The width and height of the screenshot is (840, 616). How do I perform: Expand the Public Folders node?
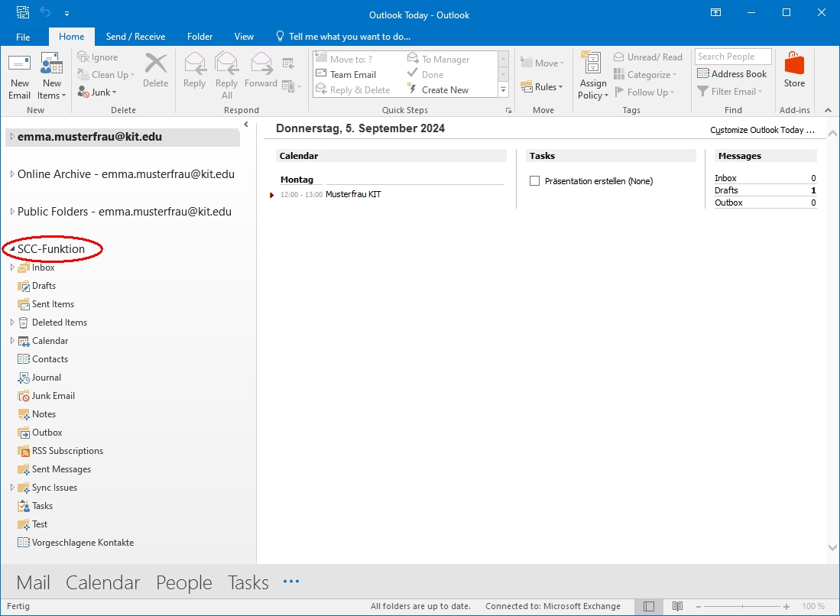pyautogui.click(x=11, y=212)
